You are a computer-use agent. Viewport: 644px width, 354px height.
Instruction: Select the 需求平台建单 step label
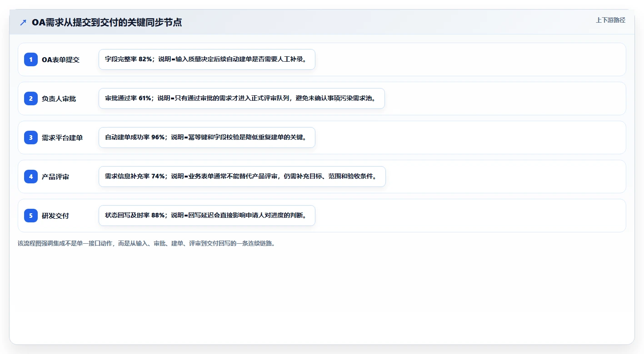click(x=62, y=138)
